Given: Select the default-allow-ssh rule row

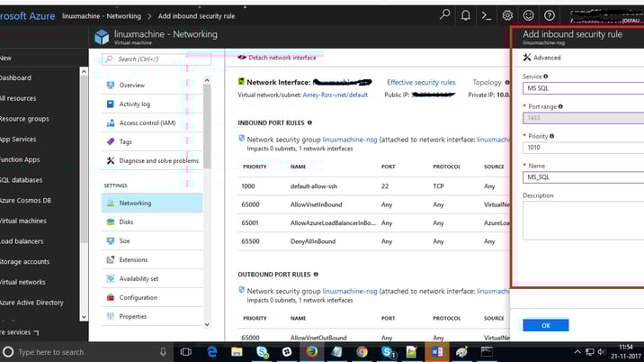Looking at the screenshot, I should pyautogui.click(x=374, y=186).
